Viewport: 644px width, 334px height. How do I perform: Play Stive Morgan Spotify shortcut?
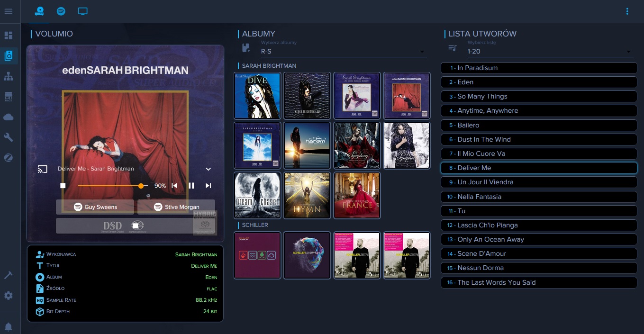tap(176, 207)
